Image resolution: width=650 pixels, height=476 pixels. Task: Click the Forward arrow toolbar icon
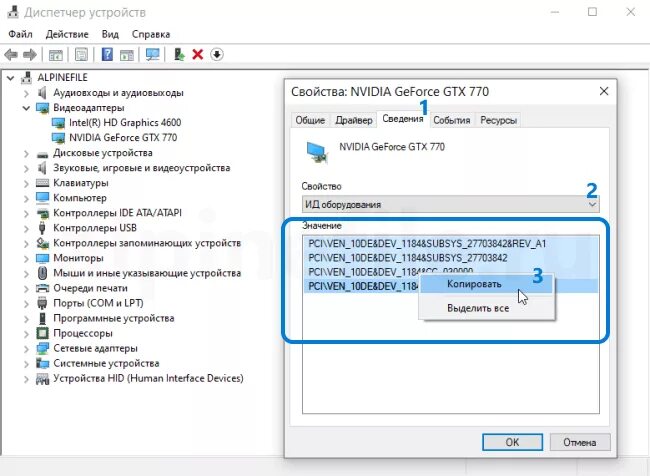[30, 55]
